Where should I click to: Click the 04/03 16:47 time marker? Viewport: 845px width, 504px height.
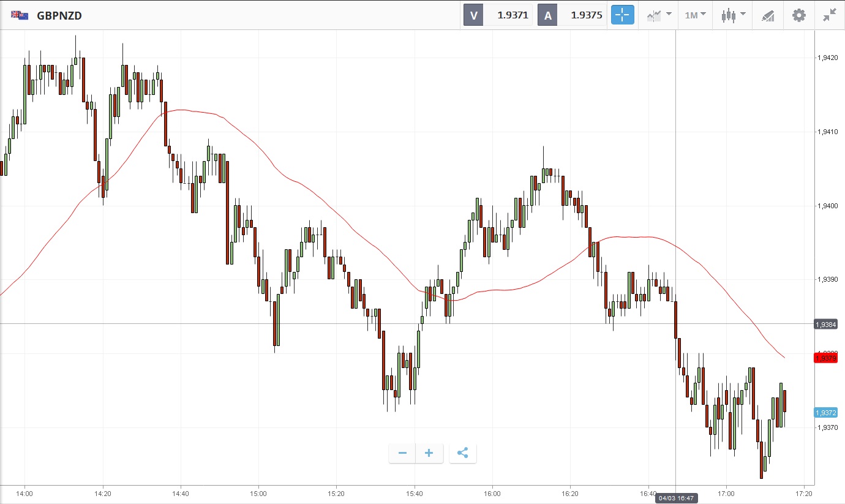(x=676, y=498)
